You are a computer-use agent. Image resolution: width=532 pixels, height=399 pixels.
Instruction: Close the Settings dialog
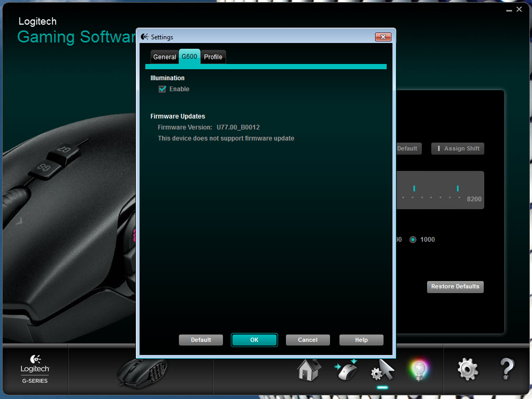click(383, 37)
